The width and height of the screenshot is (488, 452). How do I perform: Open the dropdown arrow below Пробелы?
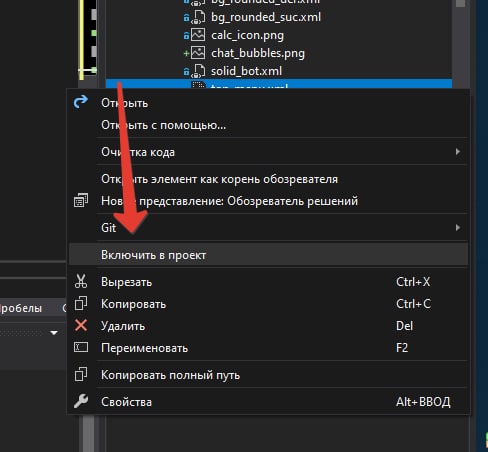pyautogui.click(x=54, y=333)
